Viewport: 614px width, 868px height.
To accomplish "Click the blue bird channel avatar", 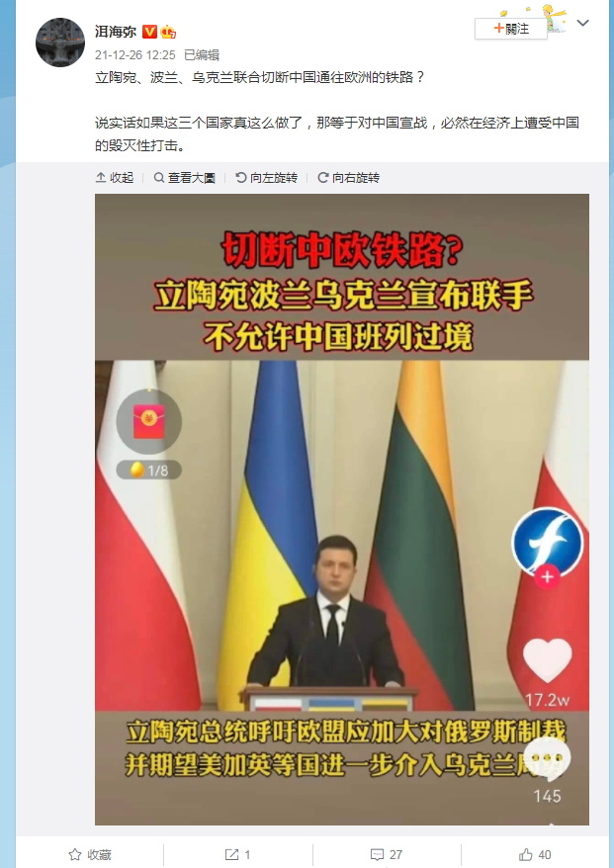I will [547, 543].
